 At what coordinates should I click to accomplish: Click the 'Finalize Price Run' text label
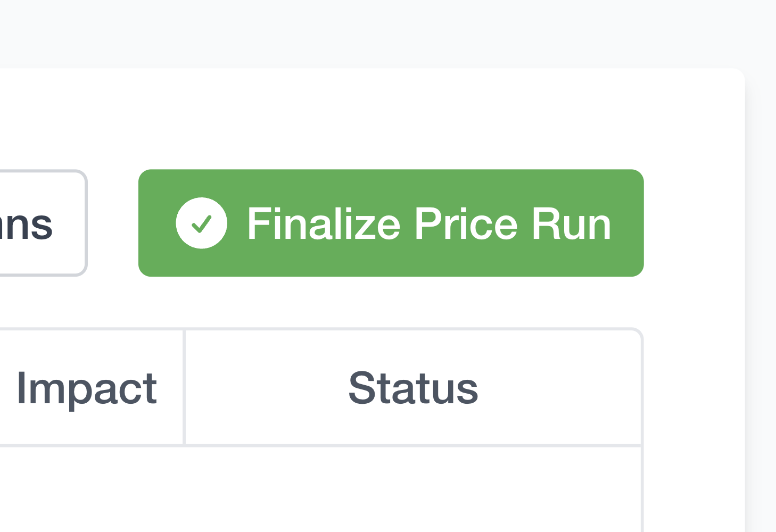[429, 224]
